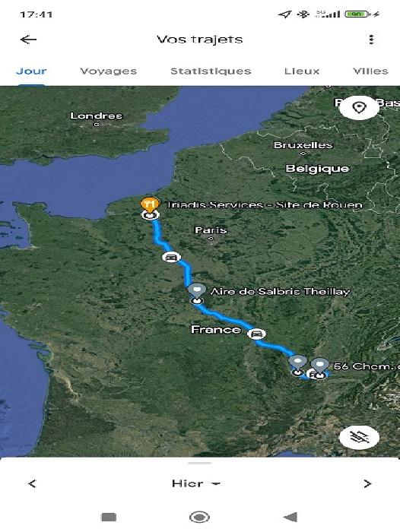Go to next day with right chevron

(367, 483)
